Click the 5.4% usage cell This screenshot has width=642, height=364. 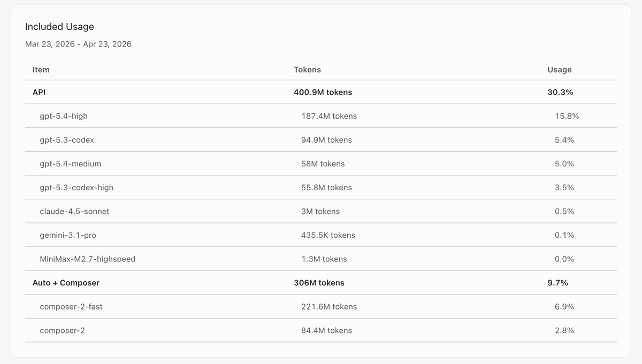click(564, 140)
